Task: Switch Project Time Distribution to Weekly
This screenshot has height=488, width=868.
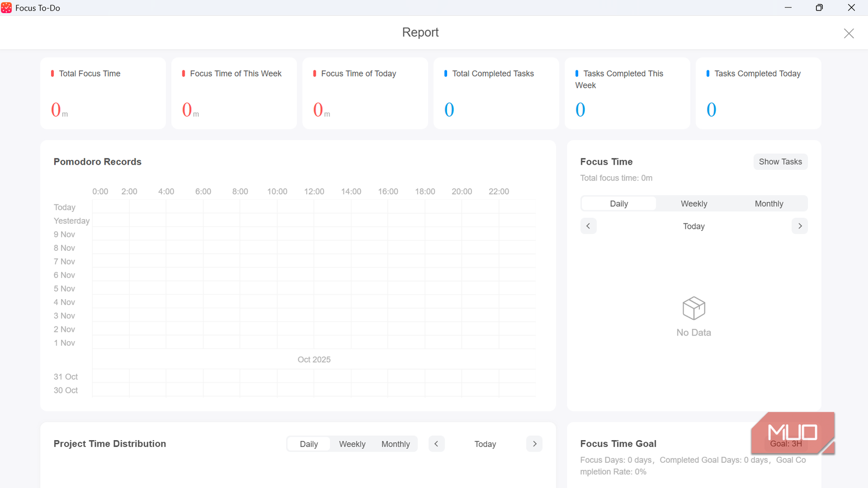Action: point(352,444)
